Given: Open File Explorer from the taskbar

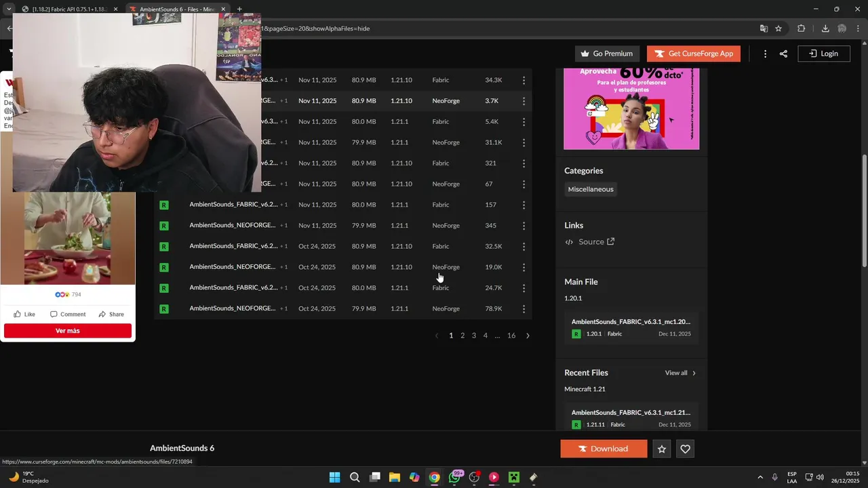Looking at the screenshot, I should click(394, 477).
